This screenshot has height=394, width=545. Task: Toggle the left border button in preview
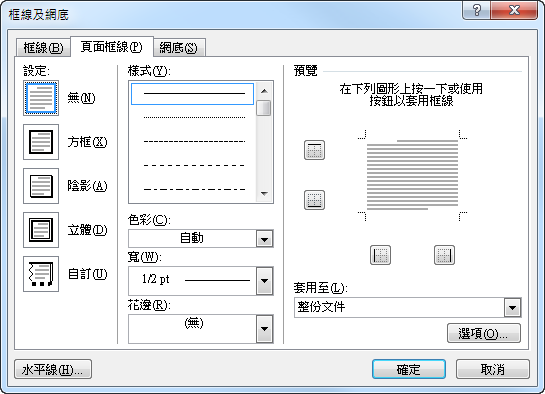pos(381,255)
